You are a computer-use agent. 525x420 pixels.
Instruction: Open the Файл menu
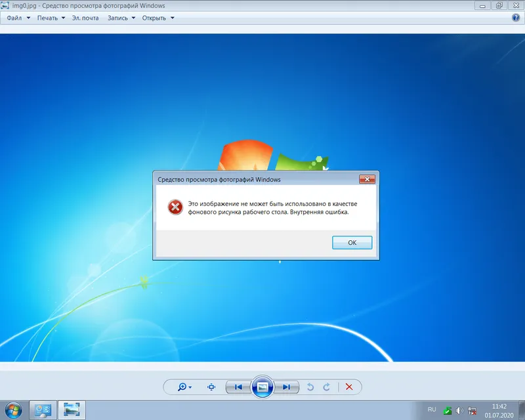(x=14, y=18)
